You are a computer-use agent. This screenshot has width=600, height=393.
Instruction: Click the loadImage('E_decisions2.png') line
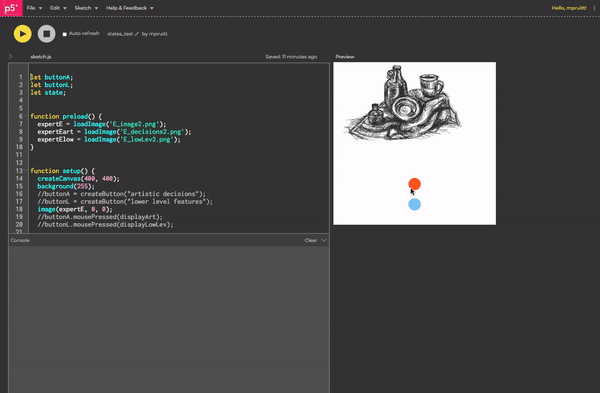[114, 132]
